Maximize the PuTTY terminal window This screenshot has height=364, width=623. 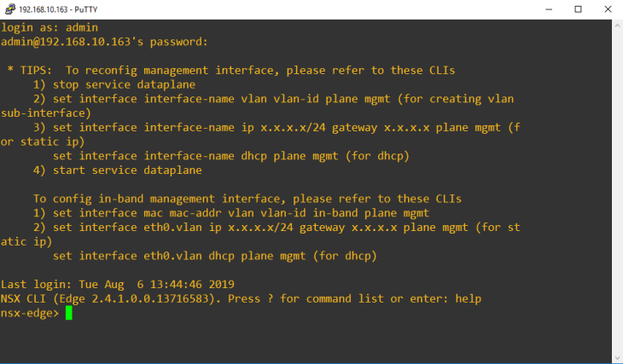click(x=579, y=9)
